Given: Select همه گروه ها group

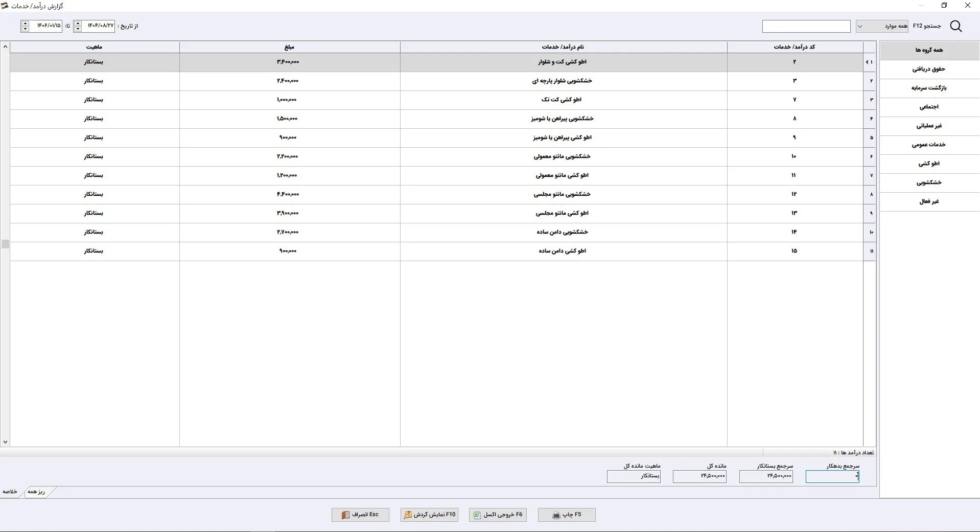Looking at the screenshot, I should click(929, 50).
